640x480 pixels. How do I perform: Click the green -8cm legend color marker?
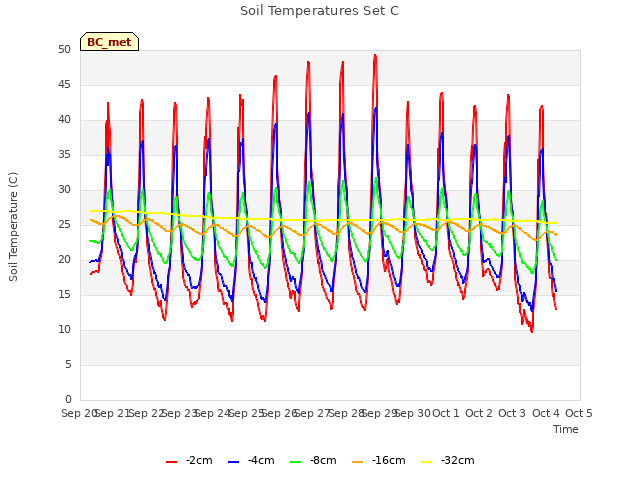click(296, 462)
